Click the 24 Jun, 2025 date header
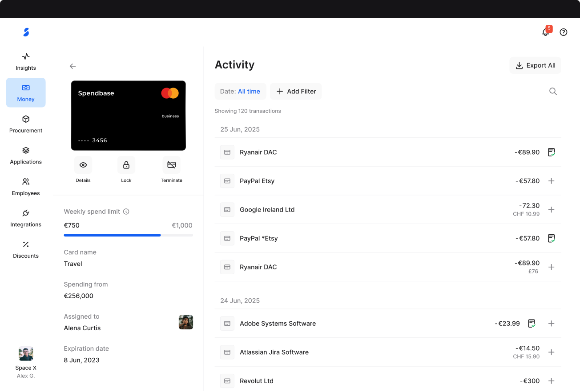 [x=240, y=300]
